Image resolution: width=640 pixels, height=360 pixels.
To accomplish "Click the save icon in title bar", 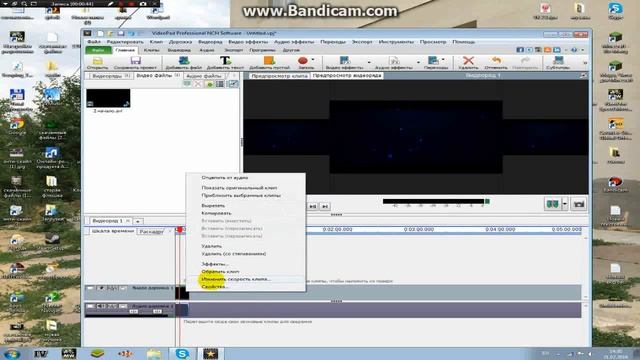I will point(121,33).
